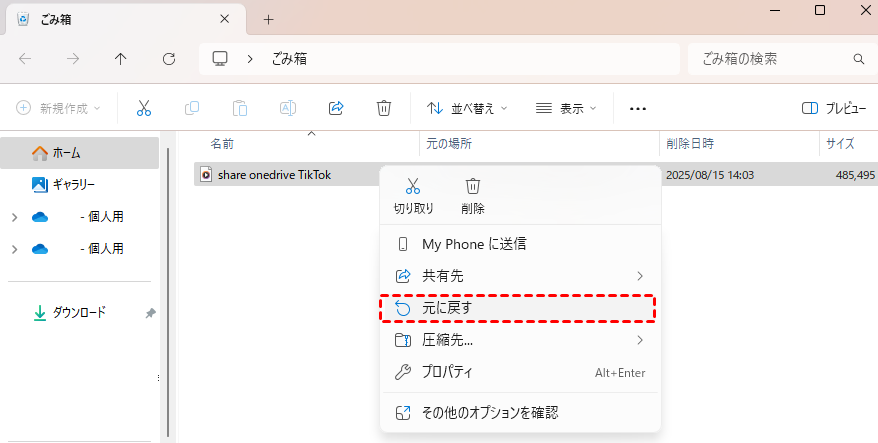Image resolution: width=878 pixels, height=443 pixels.
Task: Minimize the File Explorer window
Action: (775, 10)
